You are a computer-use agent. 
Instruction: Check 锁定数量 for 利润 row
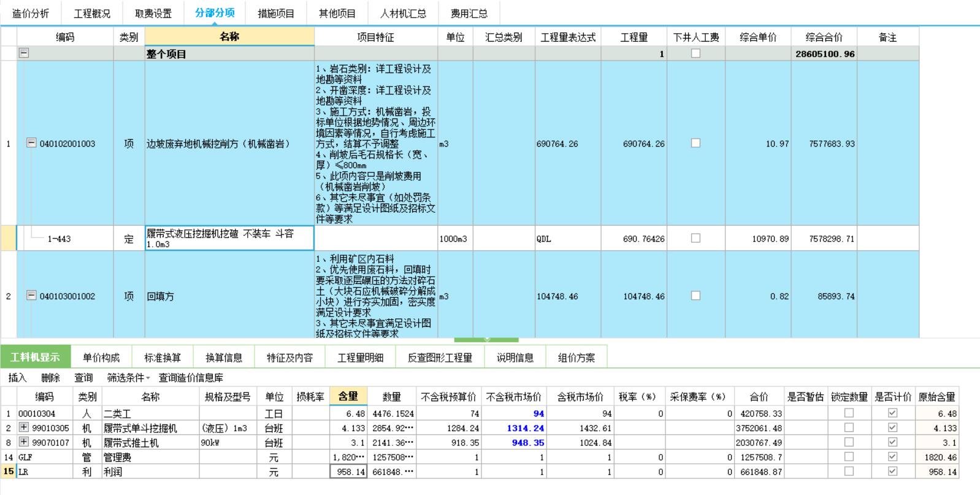pos(849,471)
